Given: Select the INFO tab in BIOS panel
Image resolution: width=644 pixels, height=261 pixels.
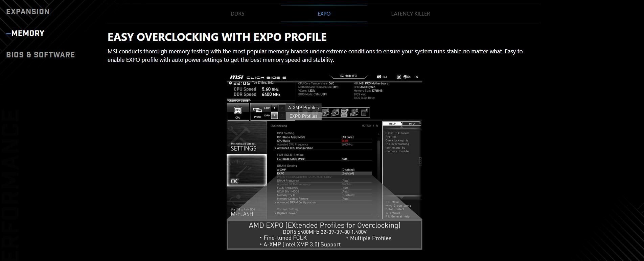Looking at the screenshot, I should coord(412,124).
